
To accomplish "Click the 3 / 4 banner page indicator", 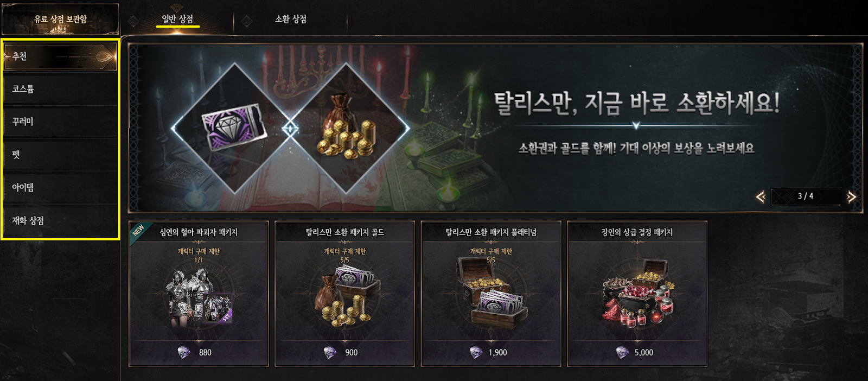I will 806,196.
